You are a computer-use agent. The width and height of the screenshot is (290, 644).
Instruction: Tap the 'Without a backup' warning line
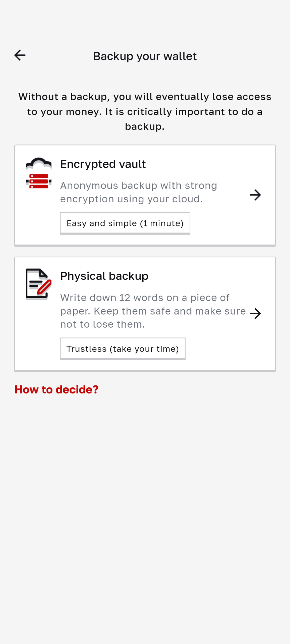click(x=145, y=97)
